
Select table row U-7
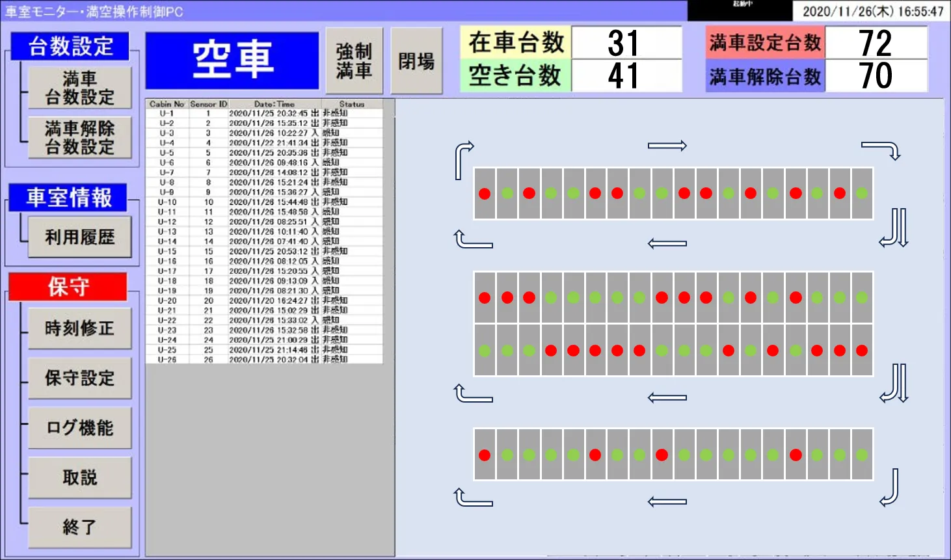pyautogui.click(x=264, y=172)
